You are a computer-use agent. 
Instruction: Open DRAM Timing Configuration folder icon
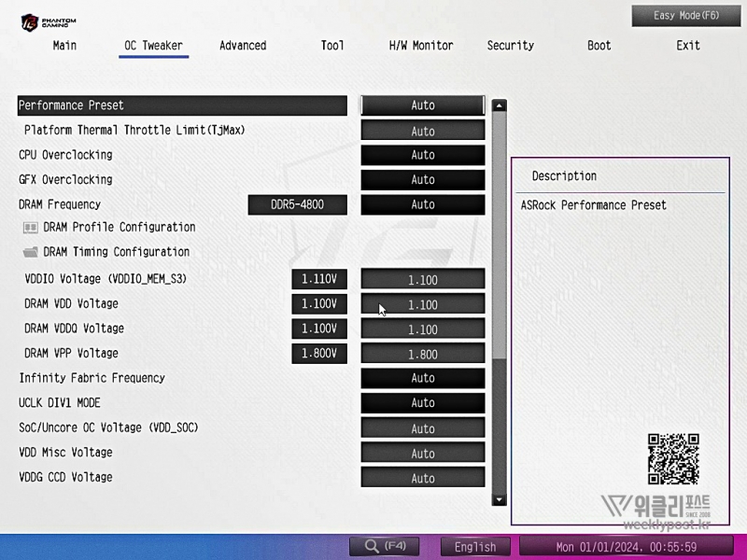pyautogui.click(x=30, y=252)
